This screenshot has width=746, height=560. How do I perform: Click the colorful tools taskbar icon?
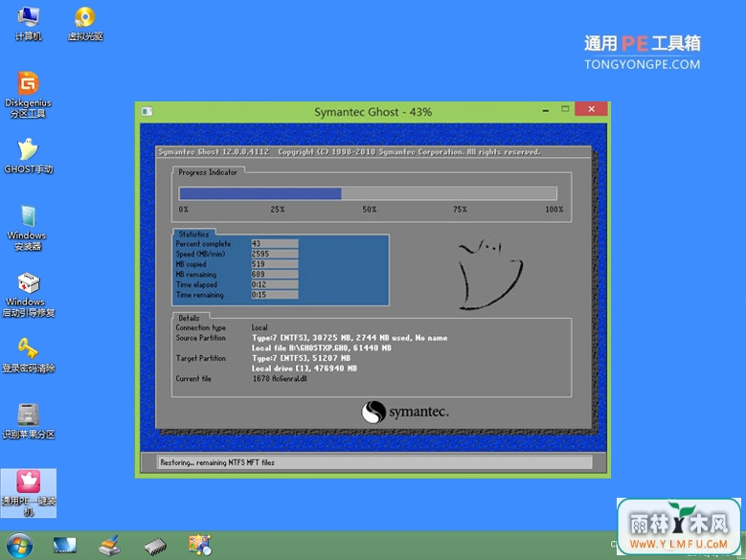coord(200,545)
